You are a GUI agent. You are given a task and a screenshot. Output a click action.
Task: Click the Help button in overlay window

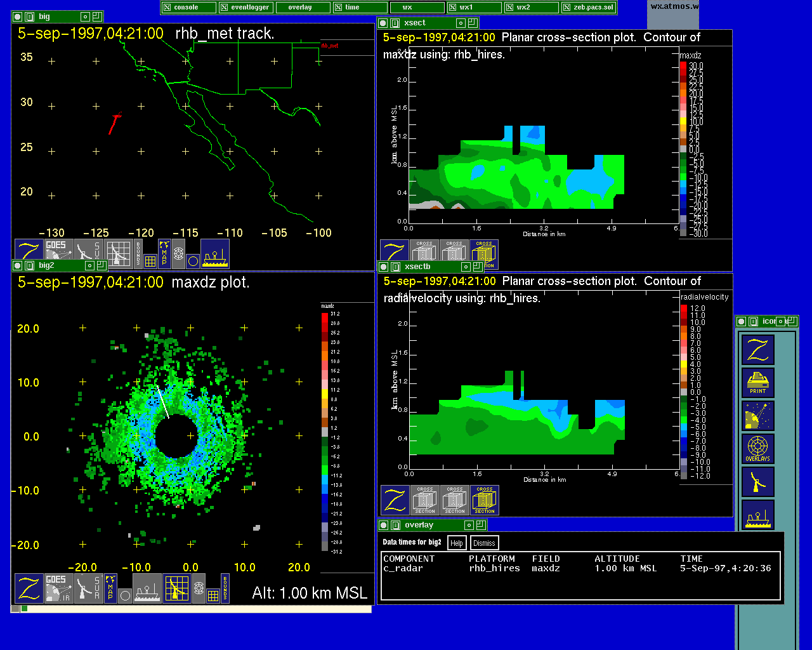457,543
